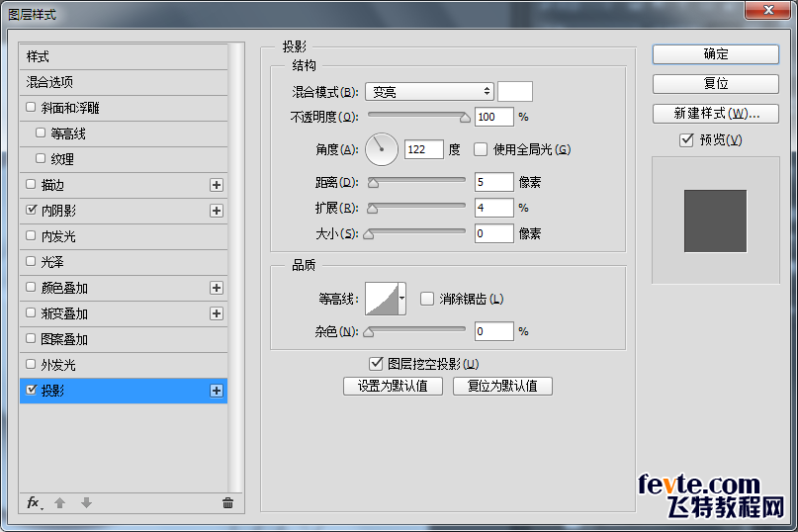Uncheck the 投影 checkbox
This screenshot has height=532, width=798.
click(31, 390)
